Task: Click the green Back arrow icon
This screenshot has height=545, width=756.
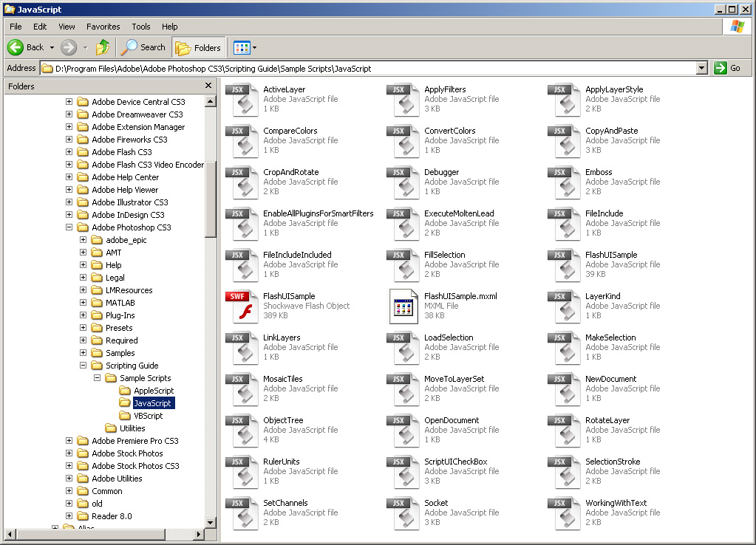Action: [x=16, y=47]
